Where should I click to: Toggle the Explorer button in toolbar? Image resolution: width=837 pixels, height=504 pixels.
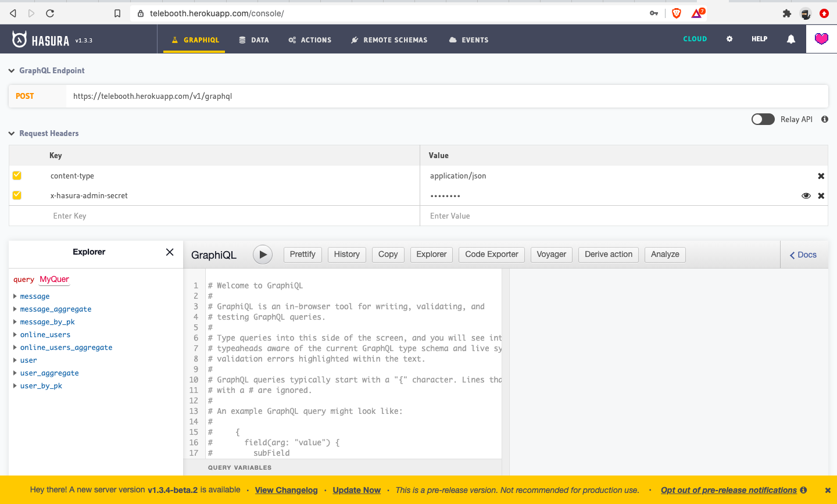click(x=431, y=255)
